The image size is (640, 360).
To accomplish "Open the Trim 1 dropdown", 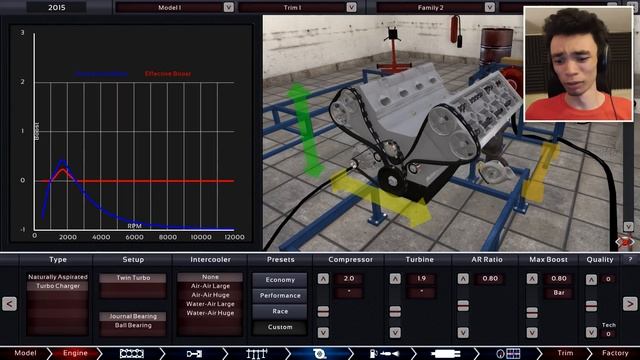I will coord(351,7).
